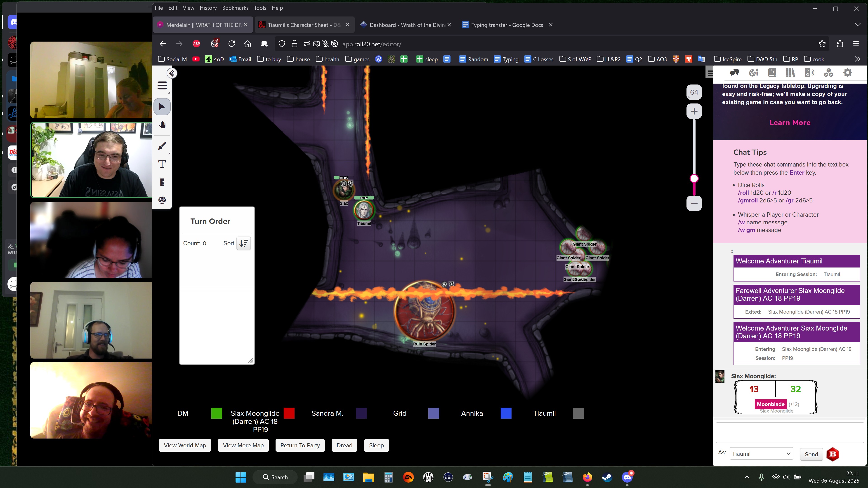Select the pan hand tool
This screenshot has width=868, height=488.
162,125
